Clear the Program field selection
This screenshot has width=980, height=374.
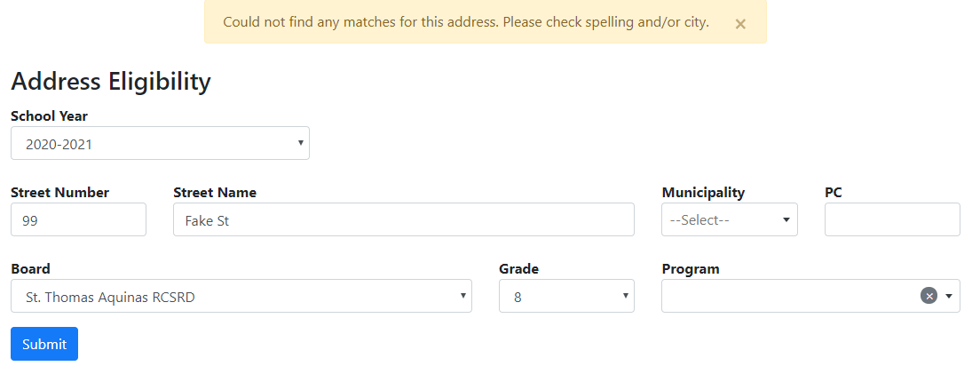tap(929, 296)
